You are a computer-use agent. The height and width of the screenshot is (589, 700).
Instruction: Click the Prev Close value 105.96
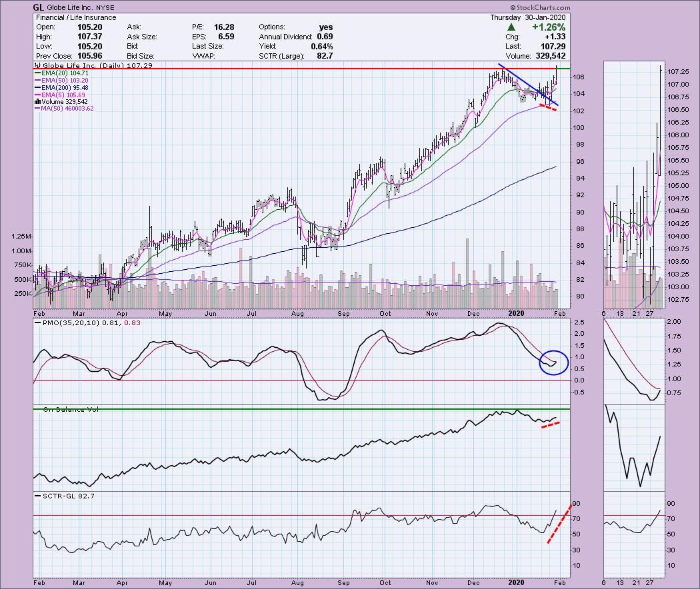90,56
